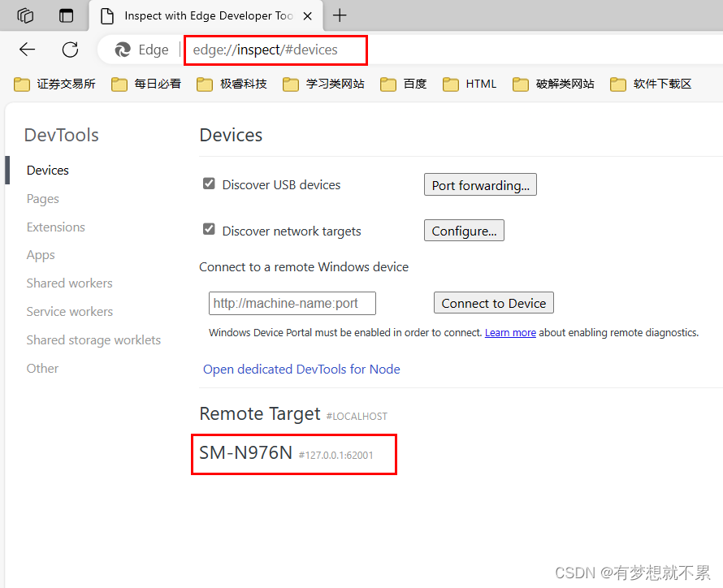Click the Configure... button
Image resolution: width=723 pixels, height=588 pixels.
(465, 231)
